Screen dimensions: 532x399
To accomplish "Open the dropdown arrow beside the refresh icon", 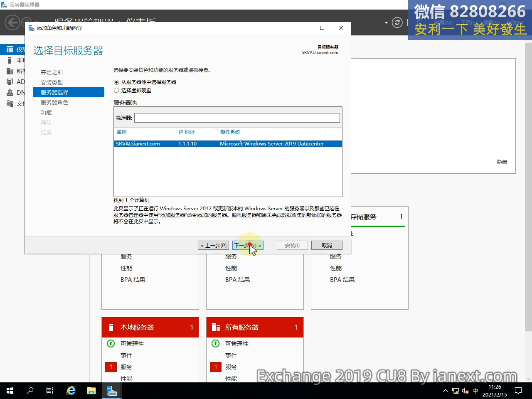I will (x=386, y=23).
